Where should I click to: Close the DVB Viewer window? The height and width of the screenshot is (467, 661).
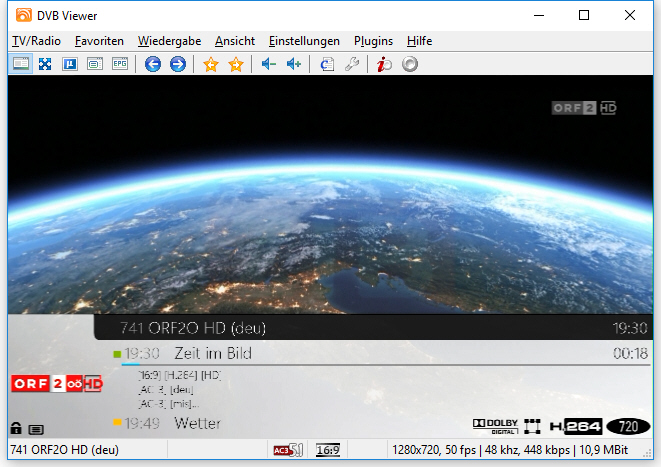630,16
